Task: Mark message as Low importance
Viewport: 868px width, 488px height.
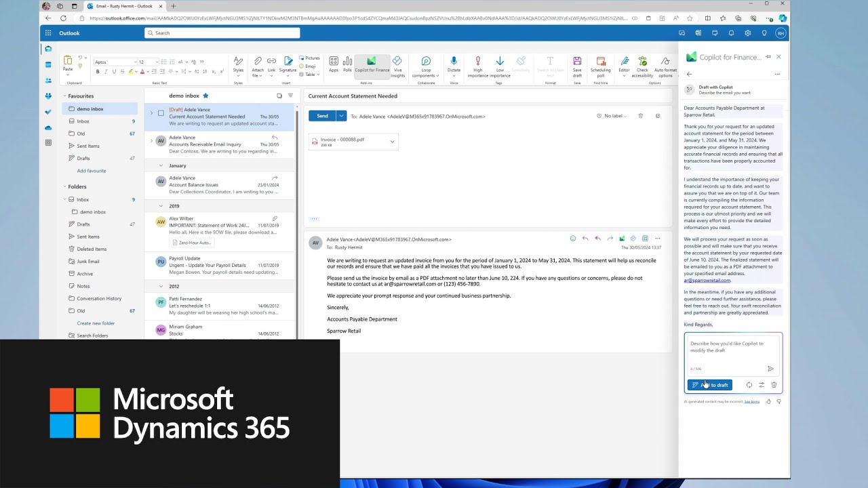Action: click(x=500, y=66)
